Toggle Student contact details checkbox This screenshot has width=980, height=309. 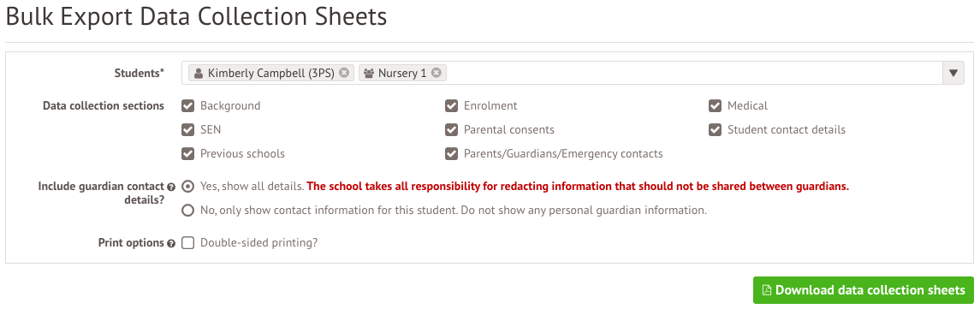715,129
